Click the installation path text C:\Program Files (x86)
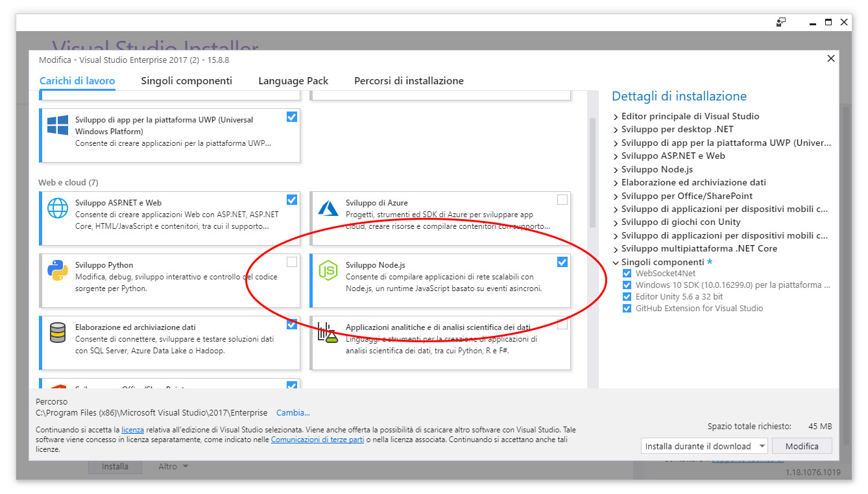 (151, 412)
